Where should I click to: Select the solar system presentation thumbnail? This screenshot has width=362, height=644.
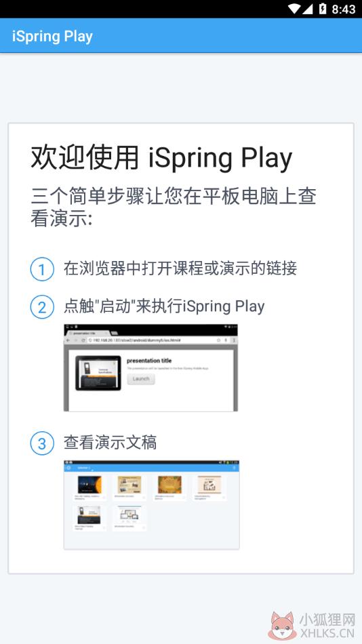tap(89, 485)
